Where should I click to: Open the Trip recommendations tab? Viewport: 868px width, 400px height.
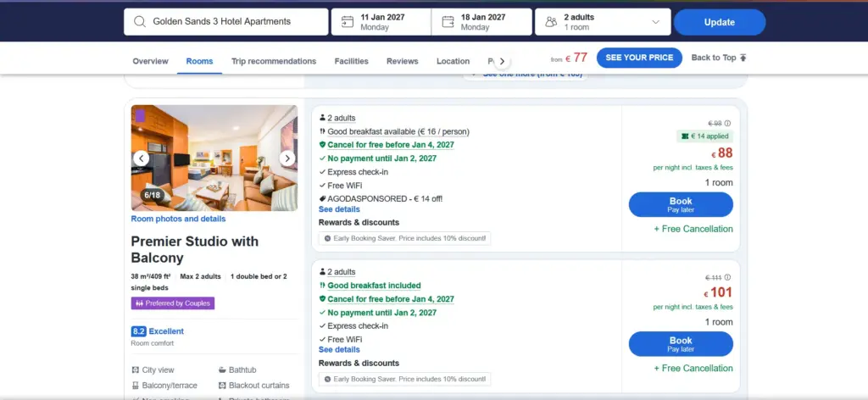point(274,61)
